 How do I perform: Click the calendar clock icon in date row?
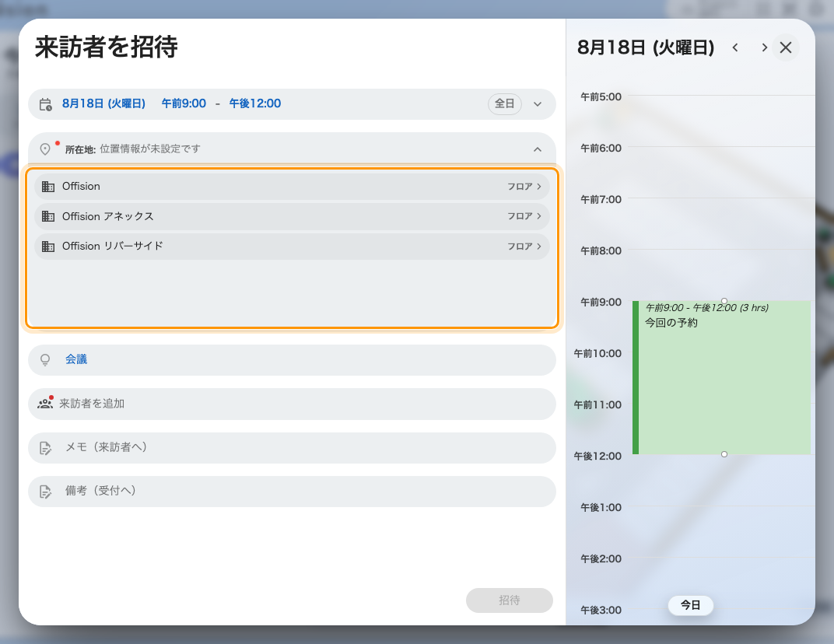coord(46,104)
